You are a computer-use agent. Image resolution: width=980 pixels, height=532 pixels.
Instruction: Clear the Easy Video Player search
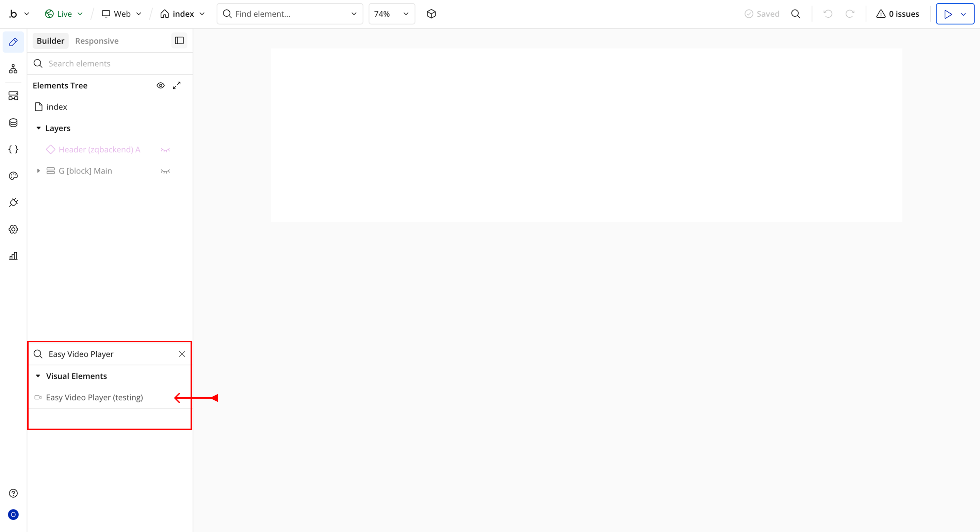coord(182,354)
